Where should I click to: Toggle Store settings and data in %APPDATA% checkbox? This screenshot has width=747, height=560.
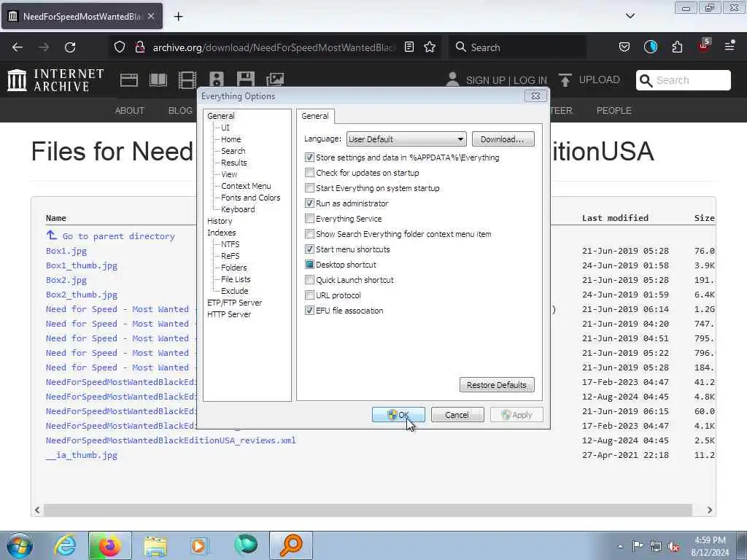point(309,157)
